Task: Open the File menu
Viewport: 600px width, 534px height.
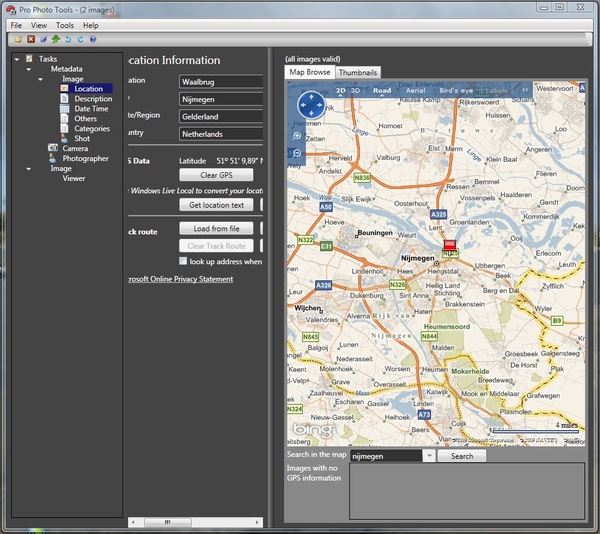Action: (16, 25)
